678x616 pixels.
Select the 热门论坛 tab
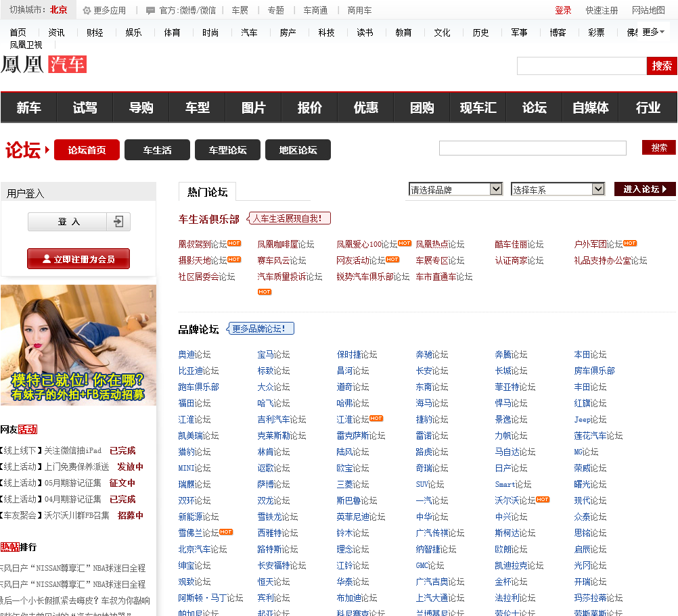pos(208,192)
